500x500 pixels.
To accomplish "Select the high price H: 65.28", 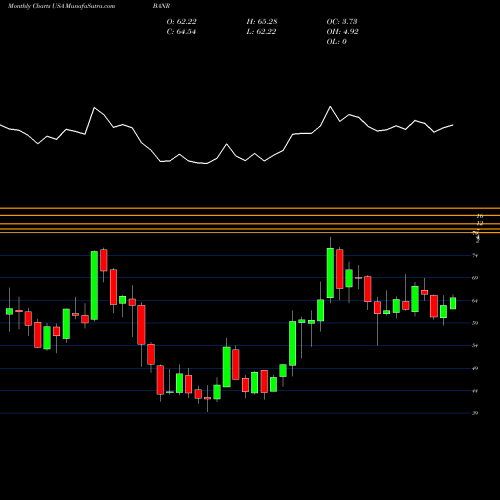I will (x=262, y=22).
